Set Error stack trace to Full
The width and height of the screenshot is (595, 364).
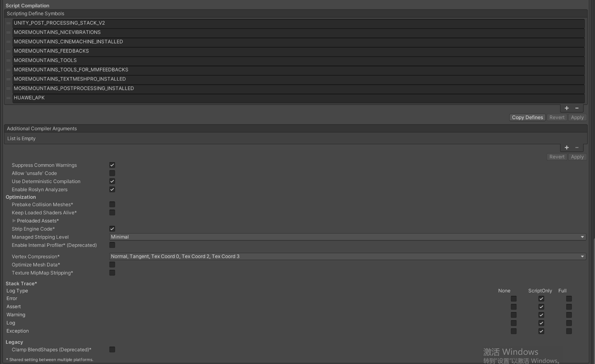pos(569,299)
